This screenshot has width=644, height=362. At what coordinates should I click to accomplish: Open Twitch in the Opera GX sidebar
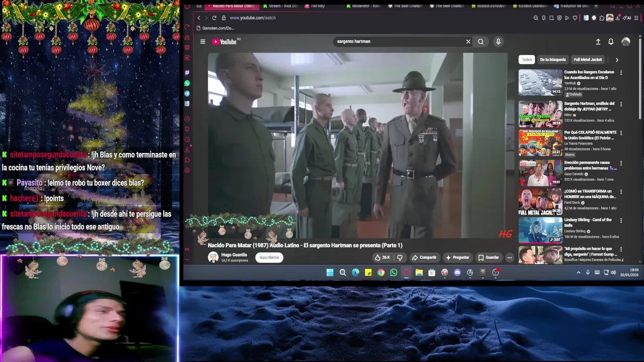pyautogui.click(x=187, y=73)
